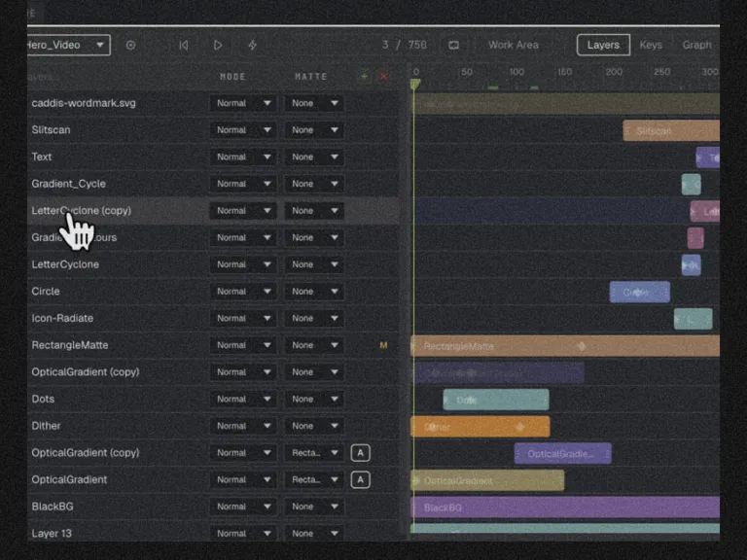Select the Icon-Radiate layer
The height and width of the screenshot is (560, 747).
62,318
